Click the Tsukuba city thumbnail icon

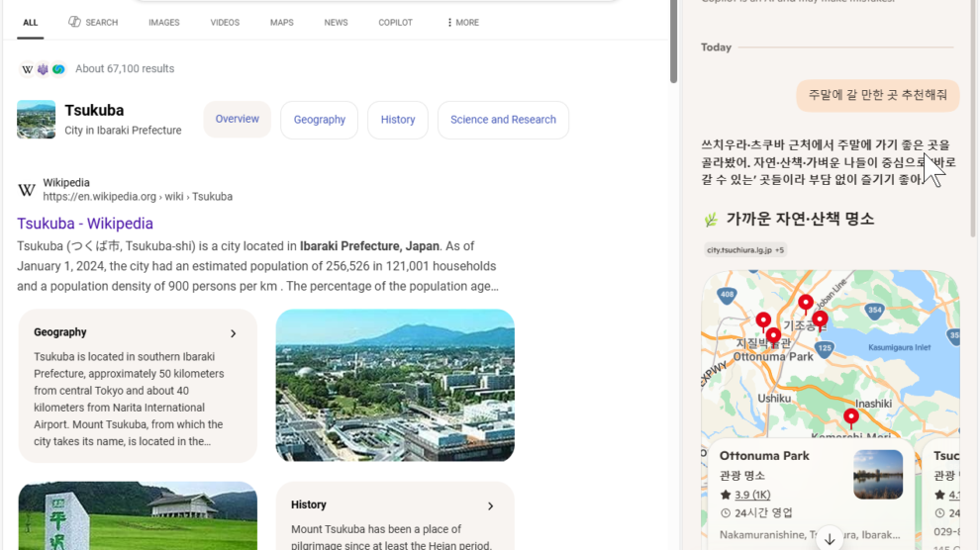[36, 120]
